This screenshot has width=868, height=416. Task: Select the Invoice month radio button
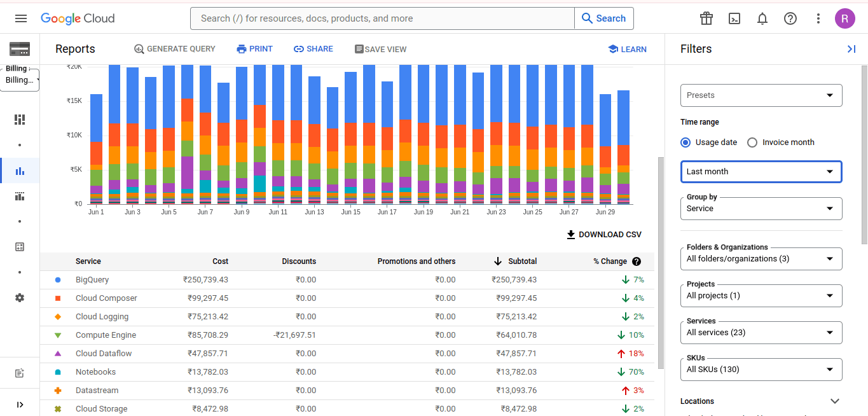(x=752, y=142)
